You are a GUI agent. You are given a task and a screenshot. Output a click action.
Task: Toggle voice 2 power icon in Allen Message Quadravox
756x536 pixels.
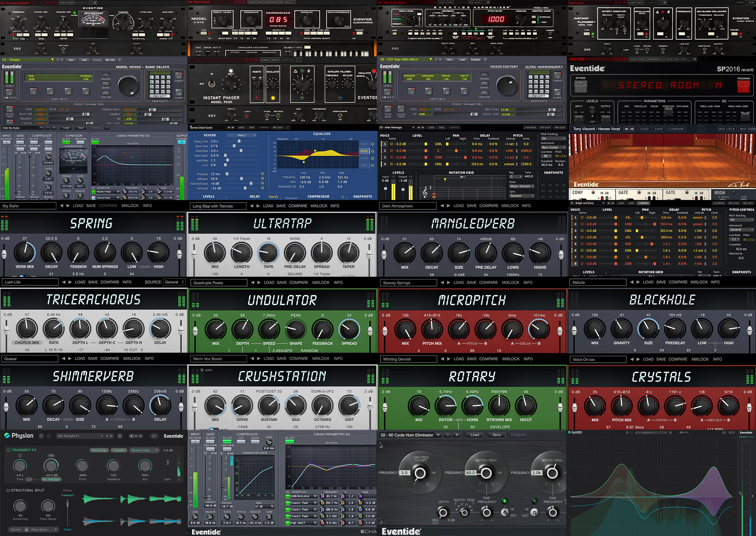tap(392, 150)
